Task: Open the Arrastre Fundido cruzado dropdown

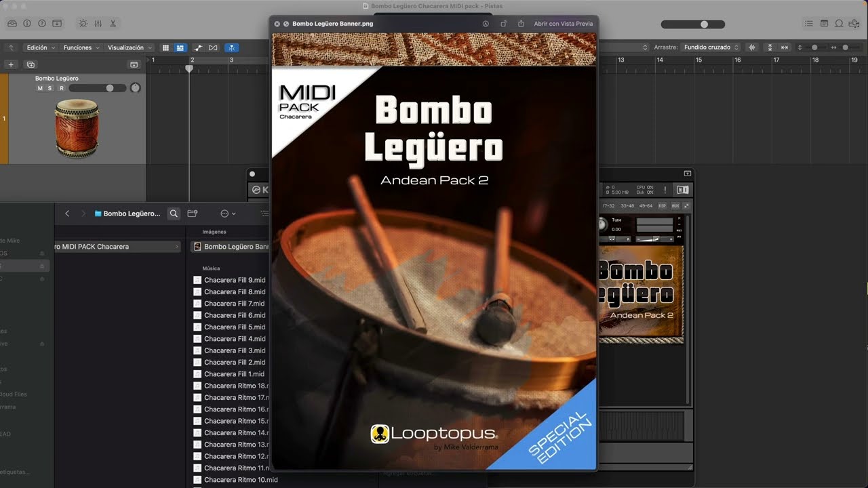Action: tap(711, 47)
